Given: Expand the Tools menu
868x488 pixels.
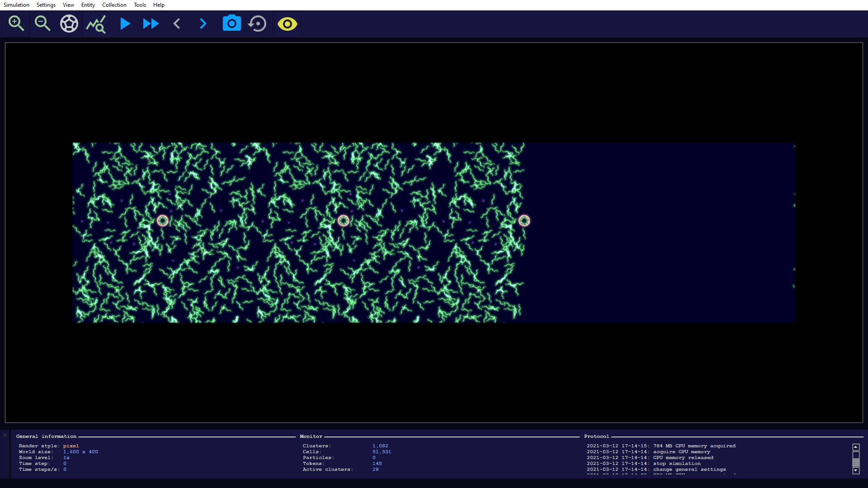Looking at the screenshot, I should click(x=140, y=5).
